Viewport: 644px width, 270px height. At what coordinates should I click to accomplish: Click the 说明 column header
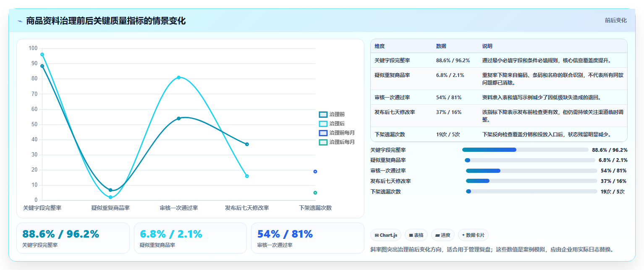[487, 46]
